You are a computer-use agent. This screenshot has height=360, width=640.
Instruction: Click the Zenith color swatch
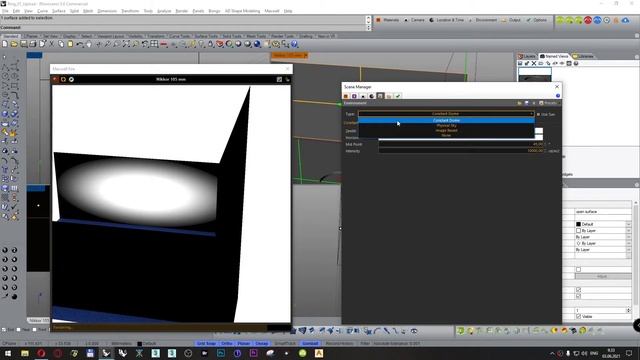point(539,131)
